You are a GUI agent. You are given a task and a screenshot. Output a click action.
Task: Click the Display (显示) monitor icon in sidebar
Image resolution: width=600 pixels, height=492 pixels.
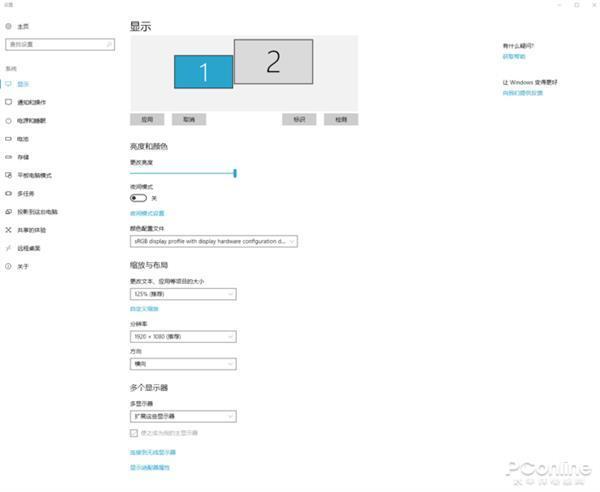pos(9,84)
